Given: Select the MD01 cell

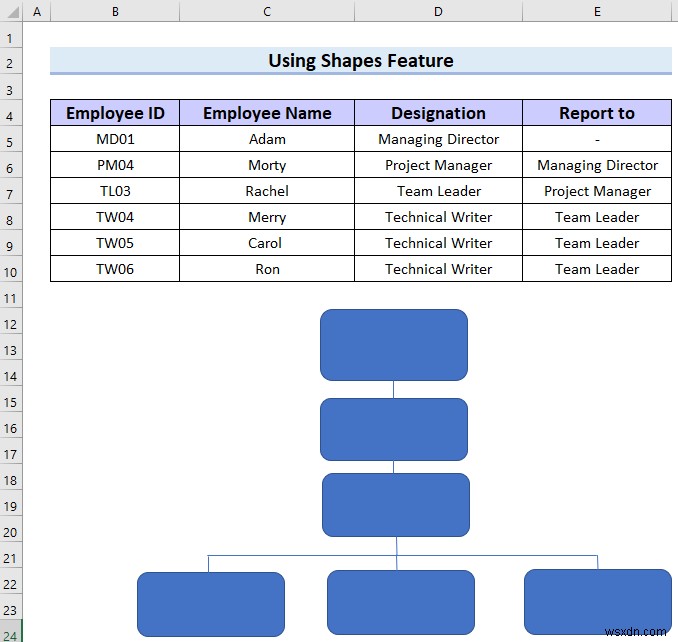Looking at the screenshot, I should click(x=115, y=139).
